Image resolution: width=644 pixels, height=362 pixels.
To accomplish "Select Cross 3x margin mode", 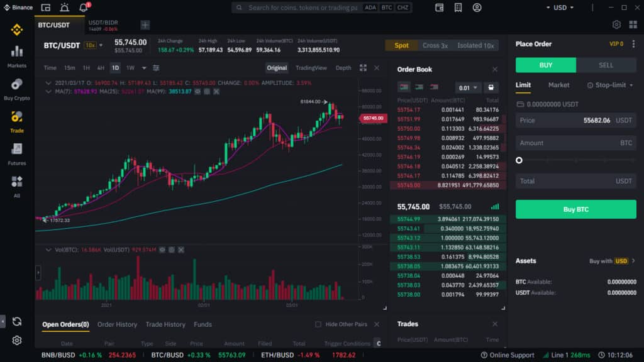I will pos(435,45).
